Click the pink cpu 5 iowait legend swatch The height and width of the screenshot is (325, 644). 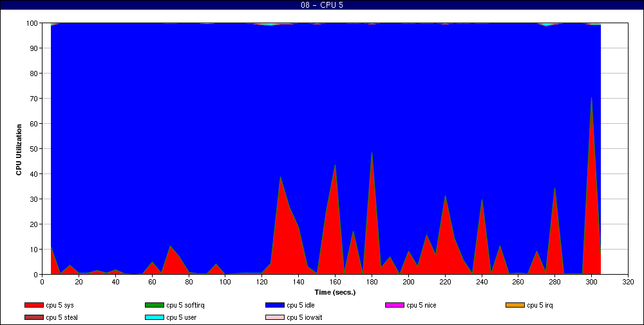[x=274, y=318]
